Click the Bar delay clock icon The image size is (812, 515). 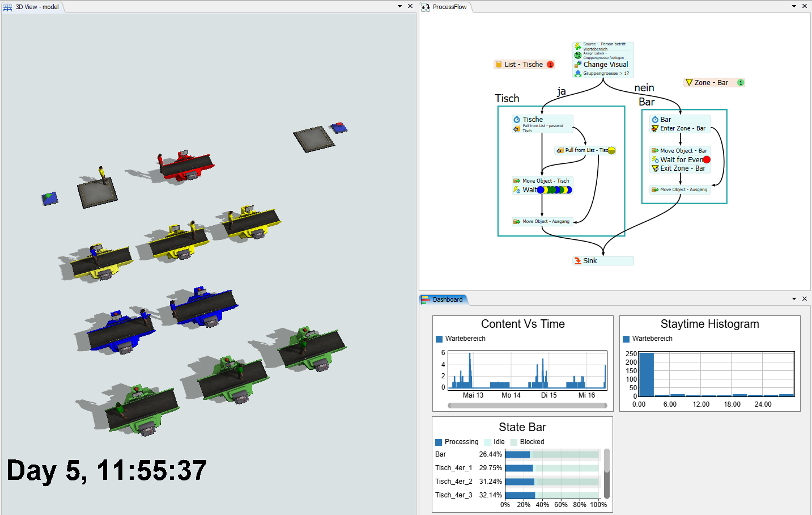click(x=655, y=120)
